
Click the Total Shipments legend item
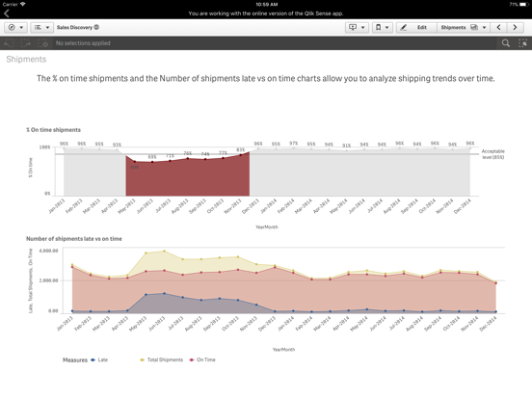point(162,360)
